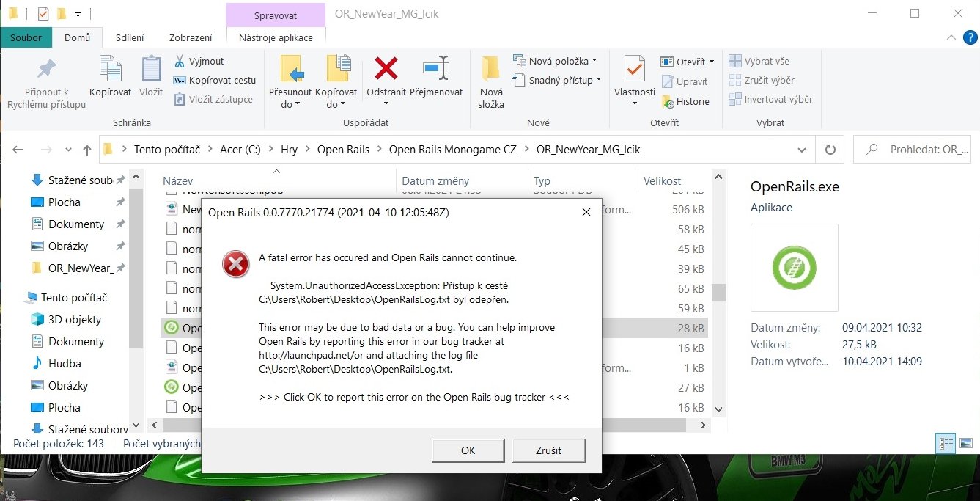Select the highlighted 28 kB file row

pos(433,328)
